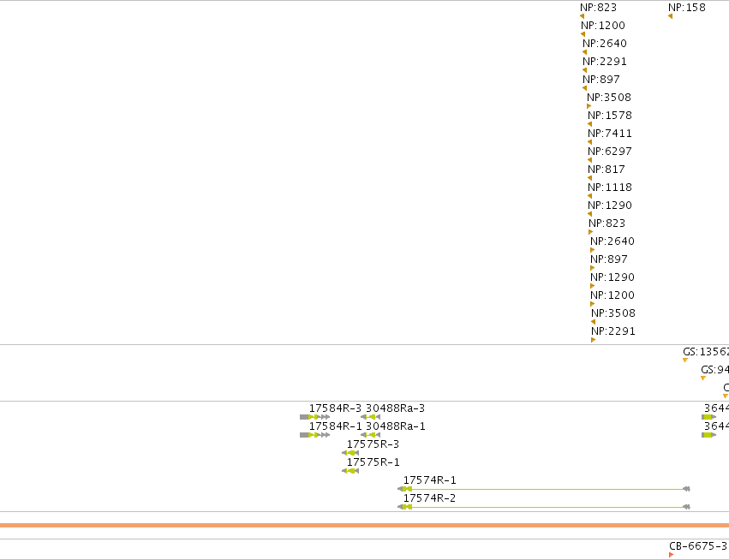729x560 pixels.
Task: Click the NP:3508 label with left-pointing marker
Action: tap(613, 313)
